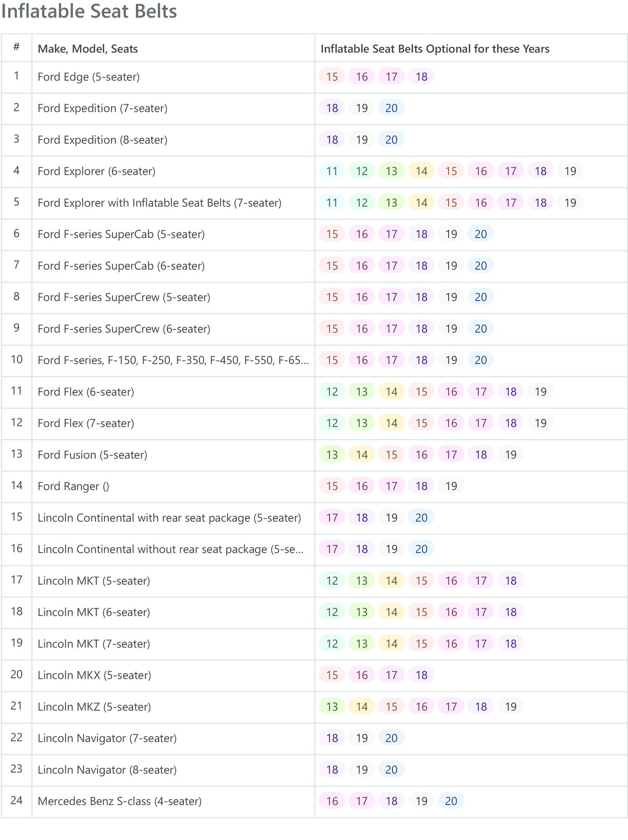Select Lincoln MKX (5-seater) model name
This screenshot has height=840, width=628.
pyautogui.click(x=94, y=675)
